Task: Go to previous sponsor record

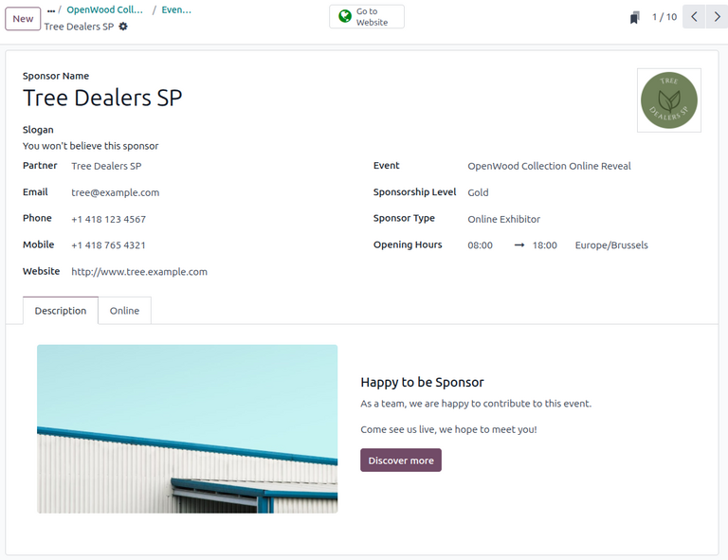Action: pos(694,17)
